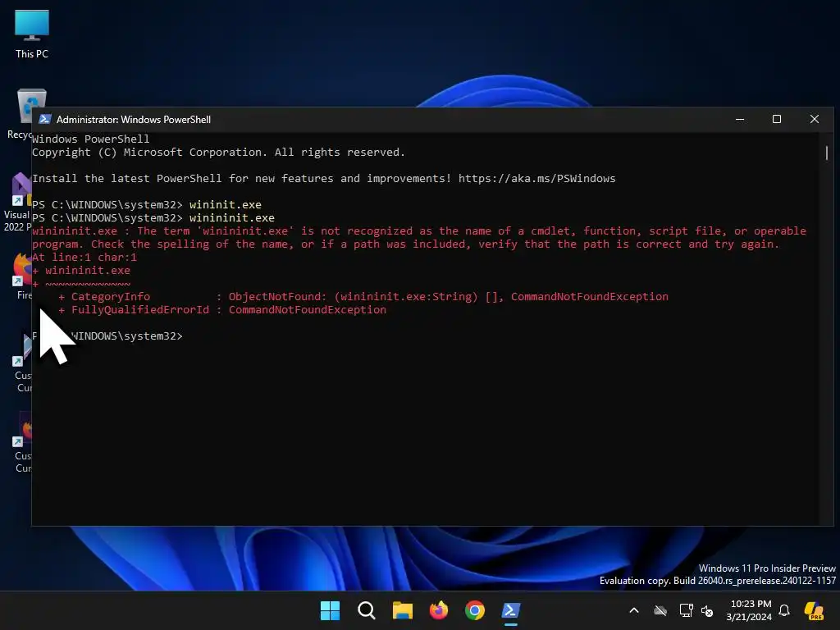This screenshot has height=630, width=840.
Task: Launch Google Chrome from the taskbar
Action: (475, 610)
